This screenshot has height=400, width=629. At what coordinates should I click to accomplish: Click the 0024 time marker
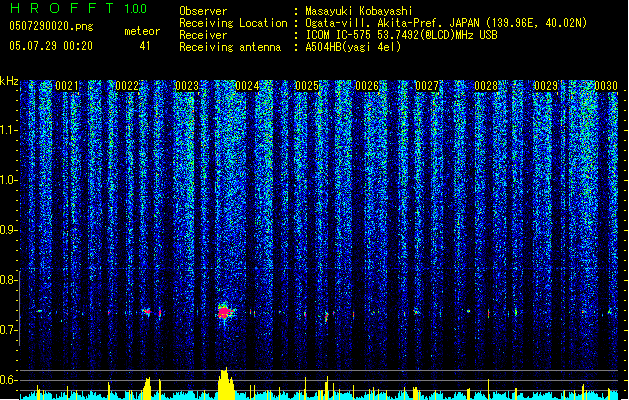pos(247,86)
